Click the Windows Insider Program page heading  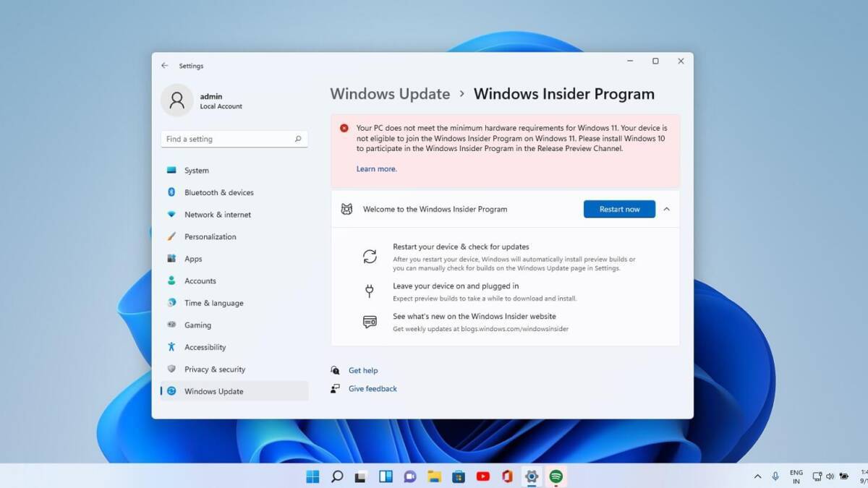(x=564, y=94)
